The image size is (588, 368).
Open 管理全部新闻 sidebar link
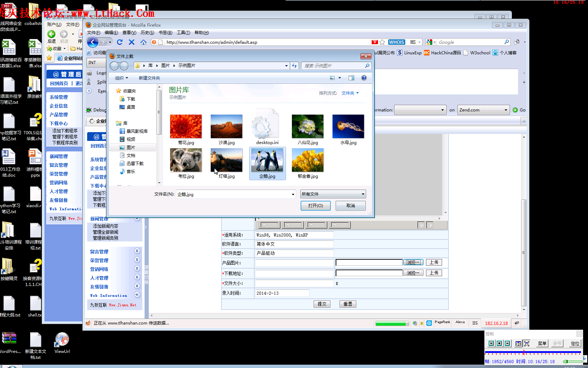105,232
